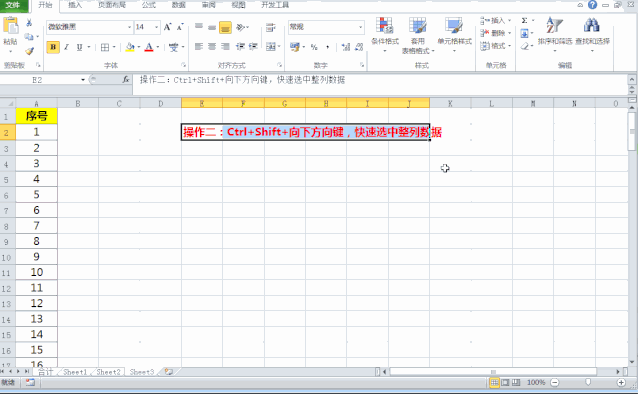Open Sort and Filter (排序和筛选)

(x=555, y=34)
